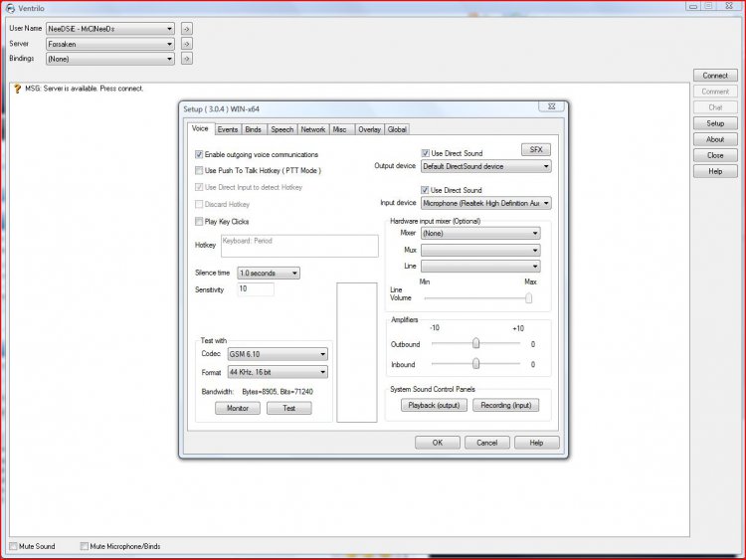This screenshot has width=746, height=560.
Task: Click the Help button in side panel
Action: pos(715,171)
